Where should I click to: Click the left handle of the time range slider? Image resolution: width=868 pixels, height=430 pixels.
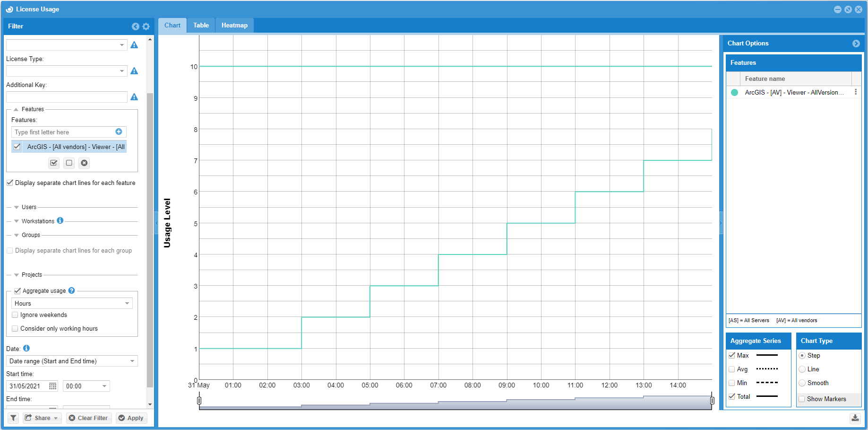(x=199, y=401)
